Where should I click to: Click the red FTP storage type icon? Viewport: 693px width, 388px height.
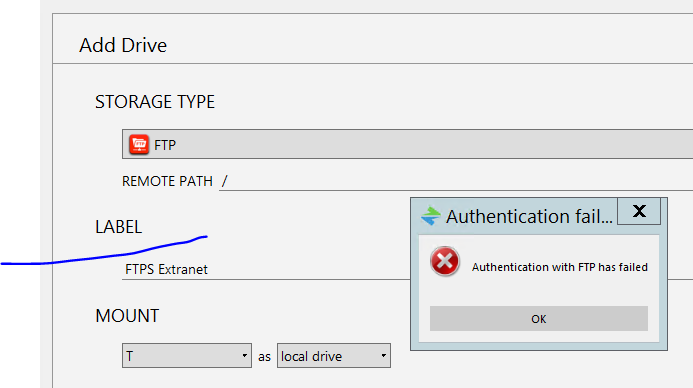pos(139,145)
